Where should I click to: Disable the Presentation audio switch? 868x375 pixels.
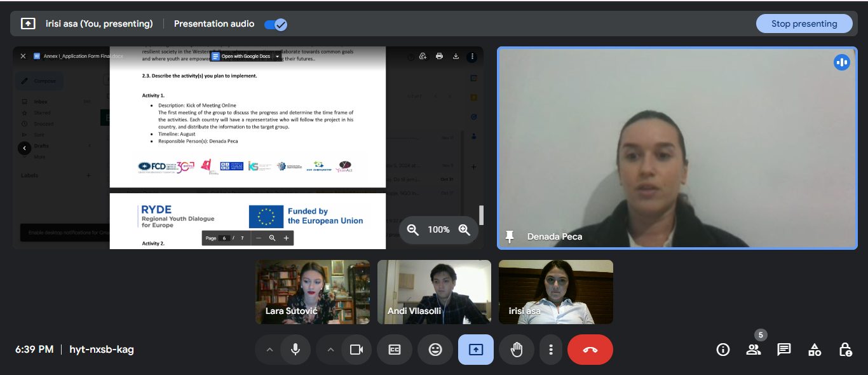[x=276, y=24]
